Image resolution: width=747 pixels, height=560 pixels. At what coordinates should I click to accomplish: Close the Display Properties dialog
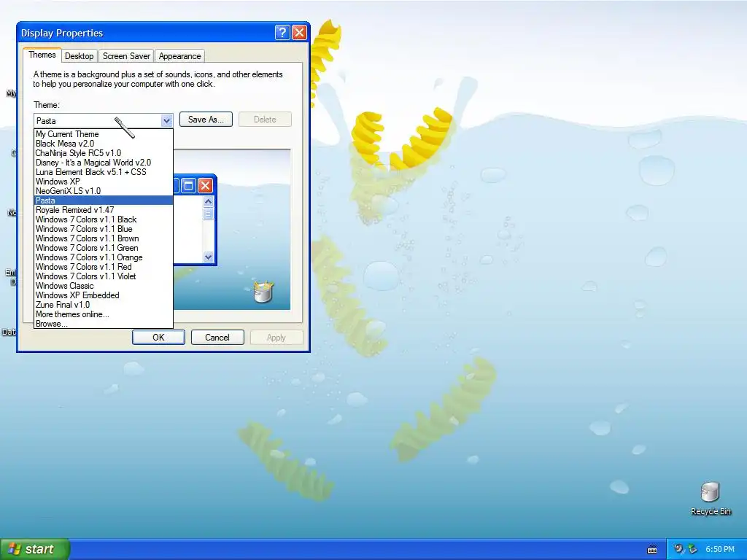click(x=299, y=32)
